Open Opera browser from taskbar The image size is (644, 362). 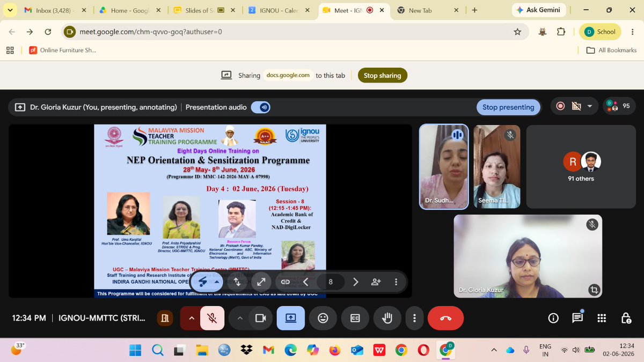point(423,350)
